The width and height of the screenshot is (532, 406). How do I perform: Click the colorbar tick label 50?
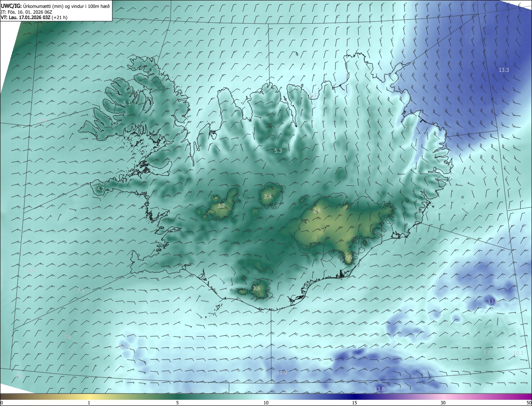(529, 403)
